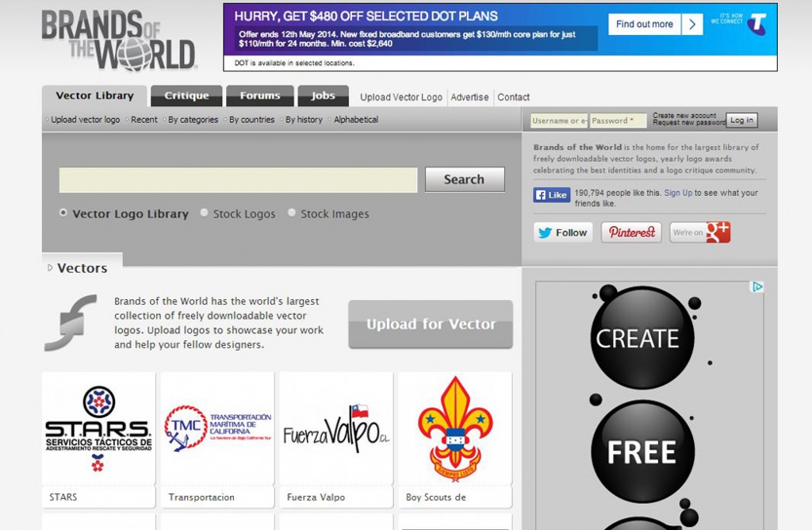Select the Stock Logos radio button
Viewport: 812px width, 530px height.
[x=204, y=213]
